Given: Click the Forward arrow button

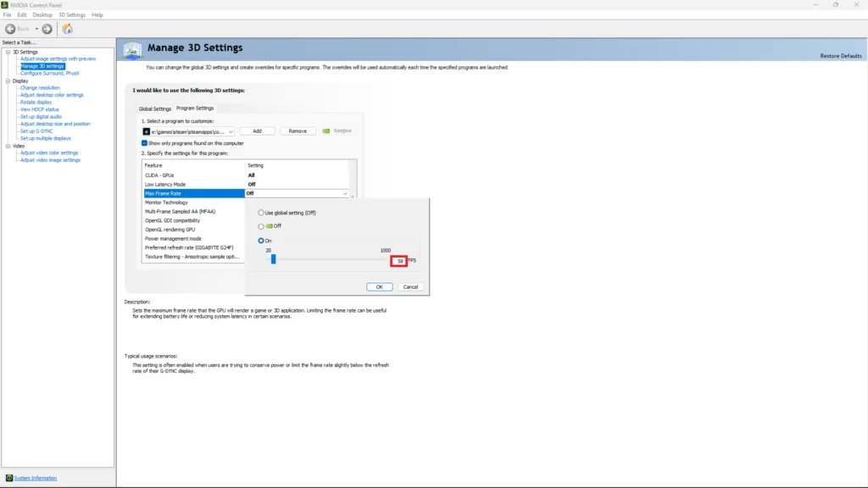Looking at the screenshot, I should click(x=47, y=29).
